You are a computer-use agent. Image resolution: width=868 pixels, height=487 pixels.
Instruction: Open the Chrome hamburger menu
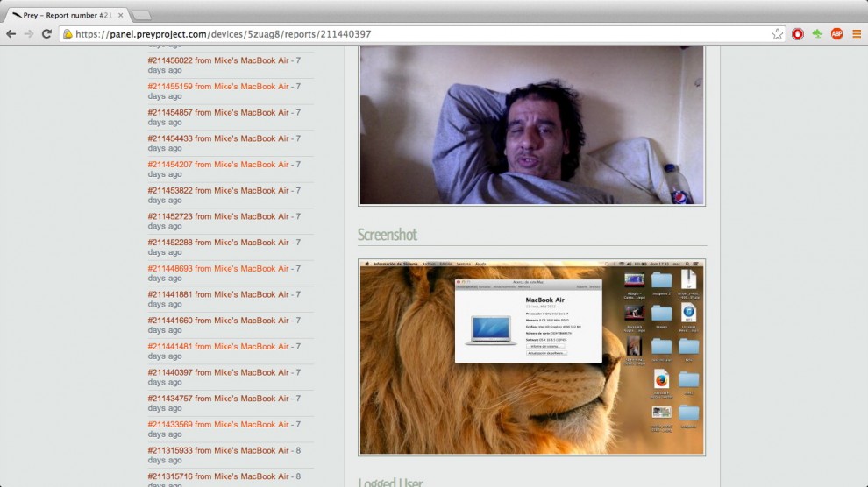[x=857, y=34]
